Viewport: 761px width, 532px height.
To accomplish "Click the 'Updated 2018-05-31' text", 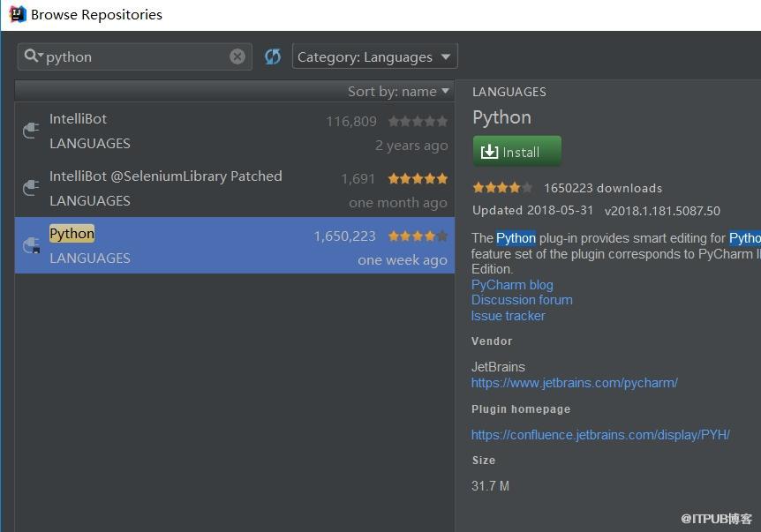I will (x=532, y=211).
